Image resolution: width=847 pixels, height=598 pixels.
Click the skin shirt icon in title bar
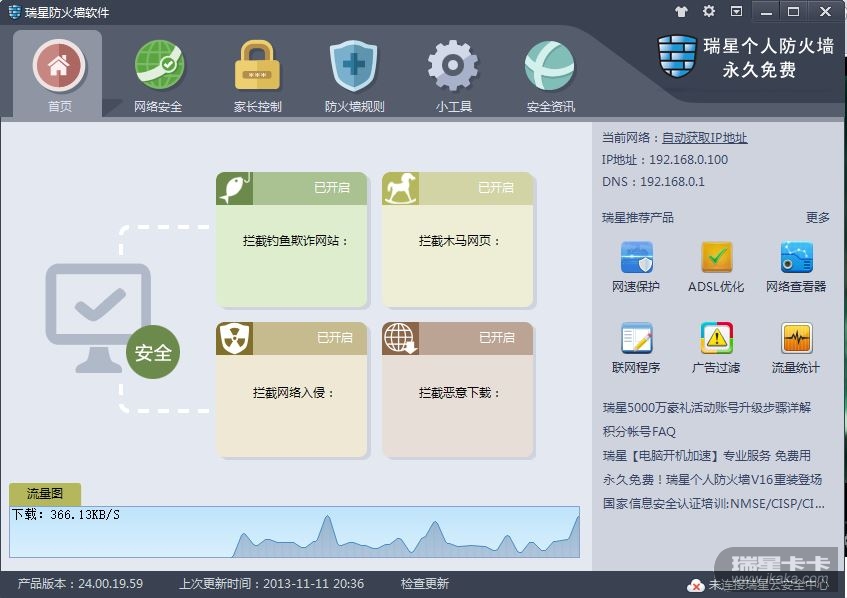(x=682, y=11)
